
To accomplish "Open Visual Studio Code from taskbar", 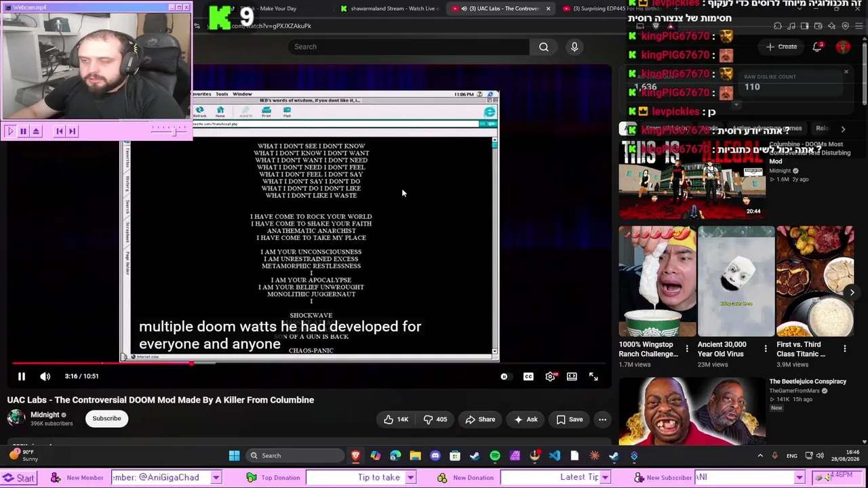I will click(554, 455).
